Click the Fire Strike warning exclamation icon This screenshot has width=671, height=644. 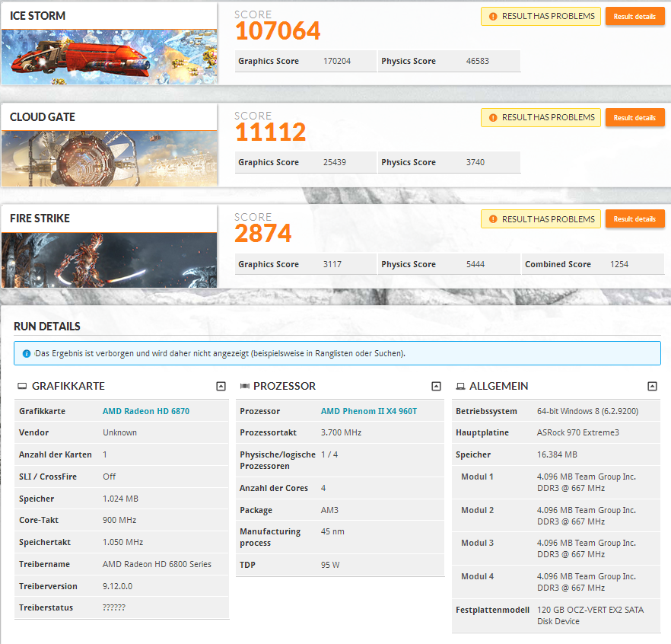[x=493, y=219]
